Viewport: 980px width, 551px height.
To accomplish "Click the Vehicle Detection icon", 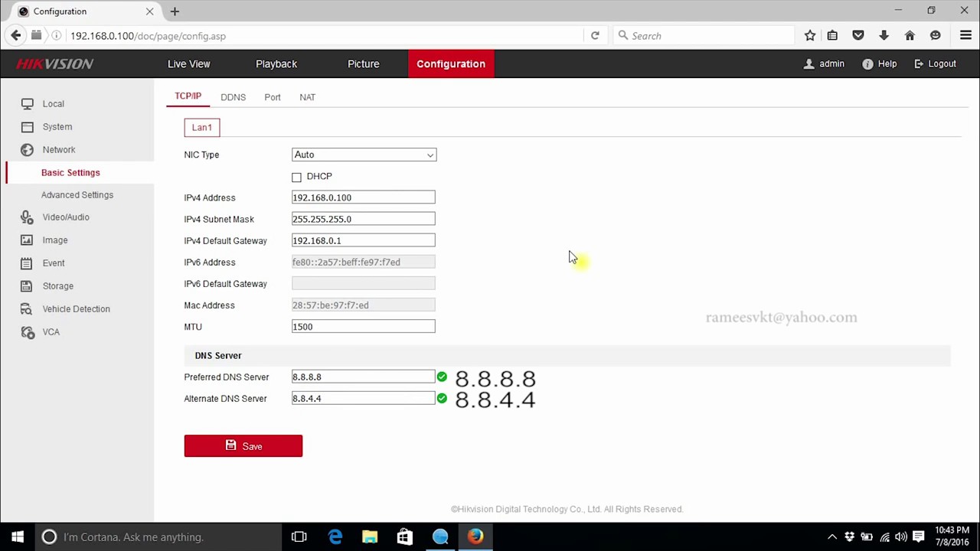I will pos(27,309).
